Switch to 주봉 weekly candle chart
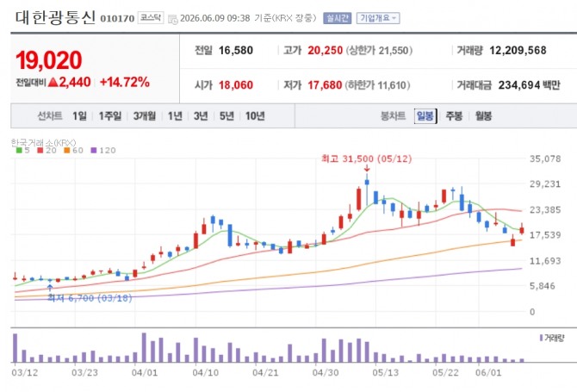Screen dimensions: 577x392 click(454, 116)
